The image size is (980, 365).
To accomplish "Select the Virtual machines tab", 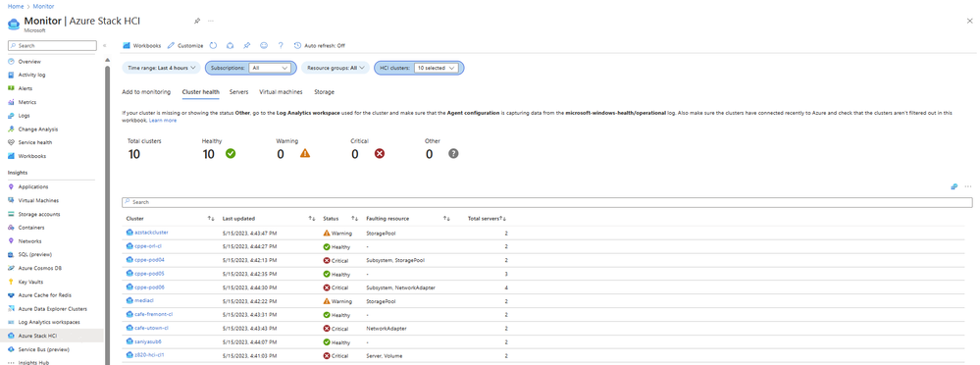I will click(281, 92).
